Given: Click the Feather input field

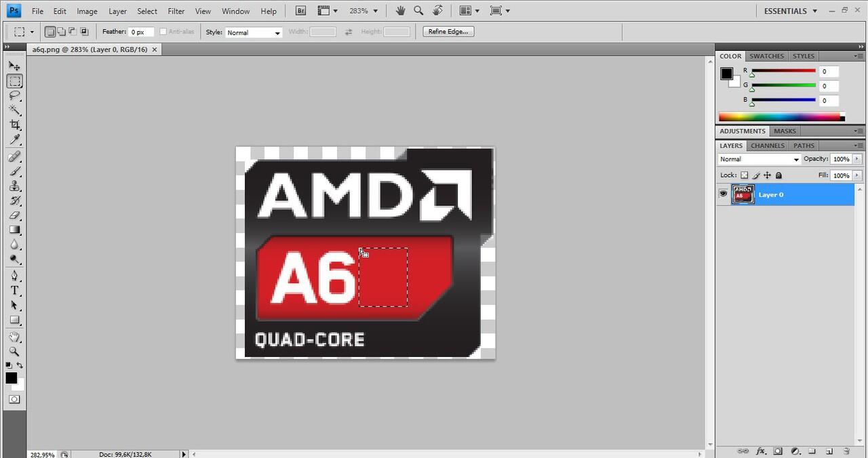Looking at the screenshot, I should [x=142, y=32].
